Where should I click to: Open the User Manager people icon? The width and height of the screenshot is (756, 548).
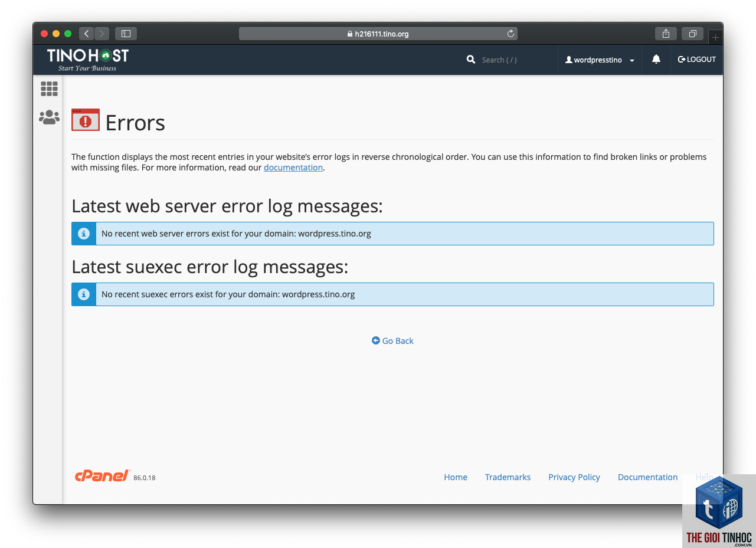[49, 117]
